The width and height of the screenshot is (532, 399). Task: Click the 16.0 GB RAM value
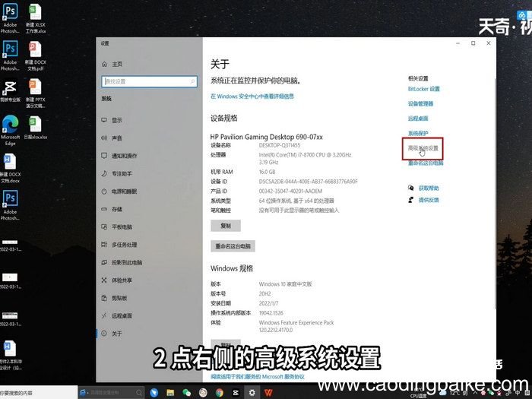[267, 172]
